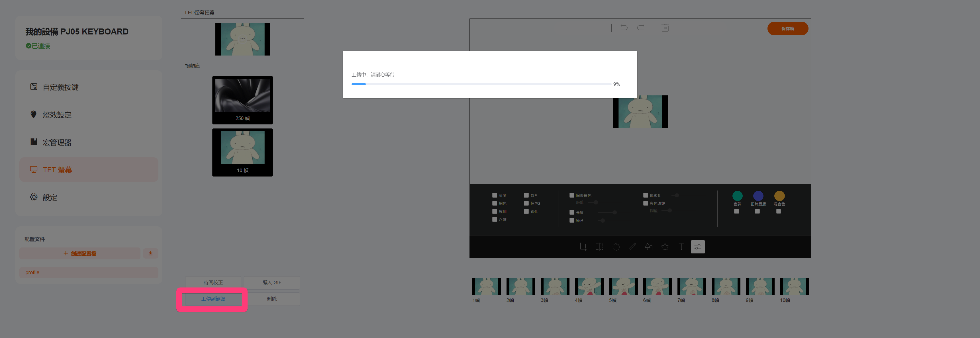Select the Text tool in the editor toolbar
Image resolution: width=980 pixels, height=338 pixels.
[681, 247]
